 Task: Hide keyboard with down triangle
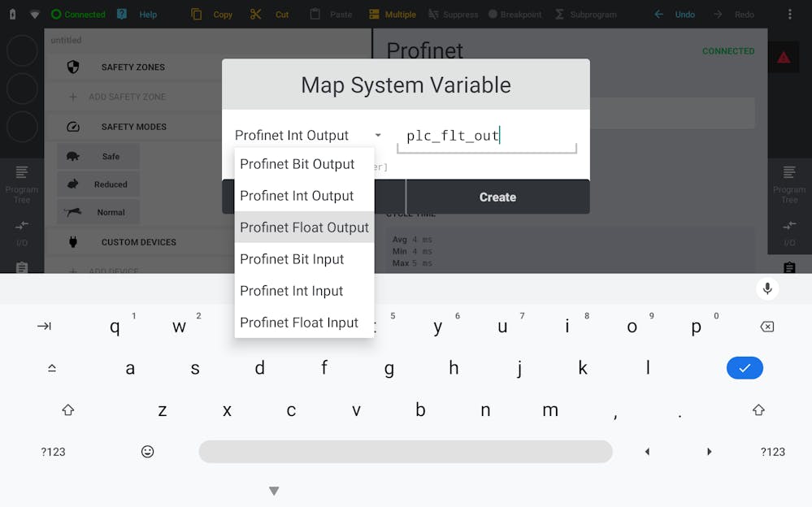click(x=274, y=491)
